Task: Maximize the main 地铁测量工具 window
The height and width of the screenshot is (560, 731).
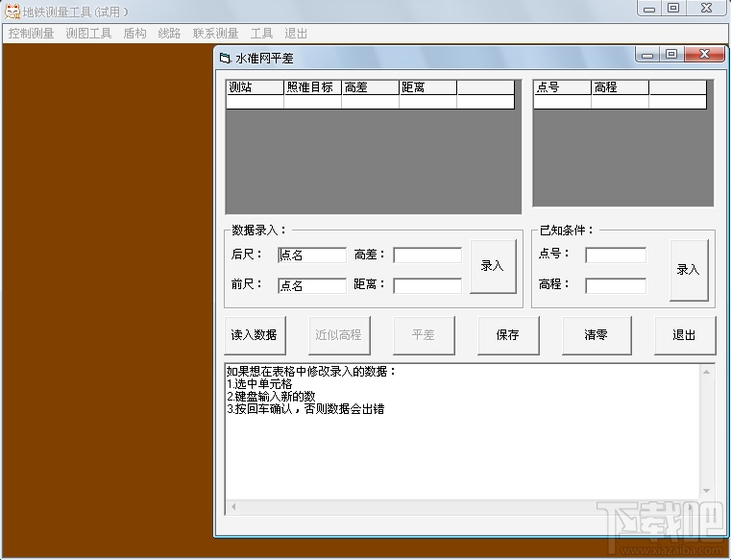Action: click(673, 8)
